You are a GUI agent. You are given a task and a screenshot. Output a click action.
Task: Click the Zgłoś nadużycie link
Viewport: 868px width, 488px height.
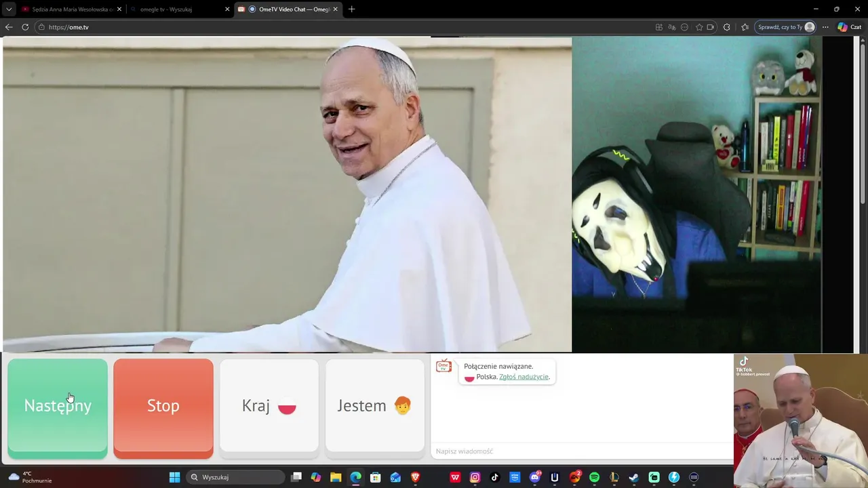pos(524,377)
